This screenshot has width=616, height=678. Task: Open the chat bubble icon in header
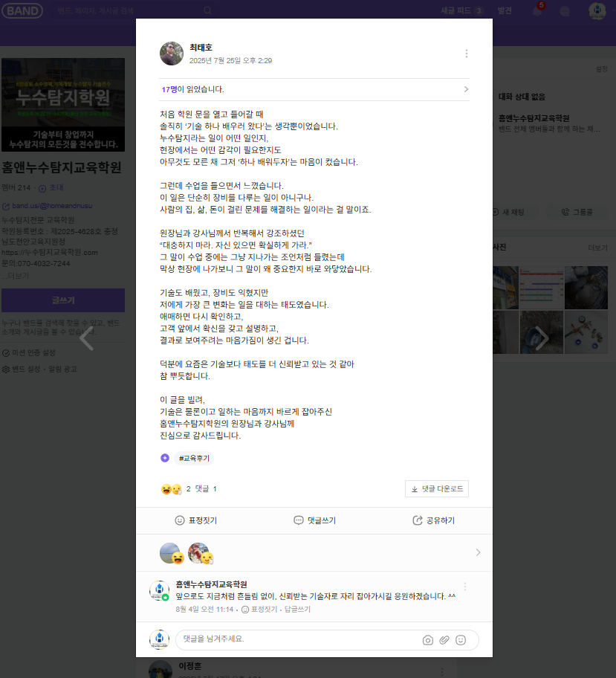click(x=565, y=11)
